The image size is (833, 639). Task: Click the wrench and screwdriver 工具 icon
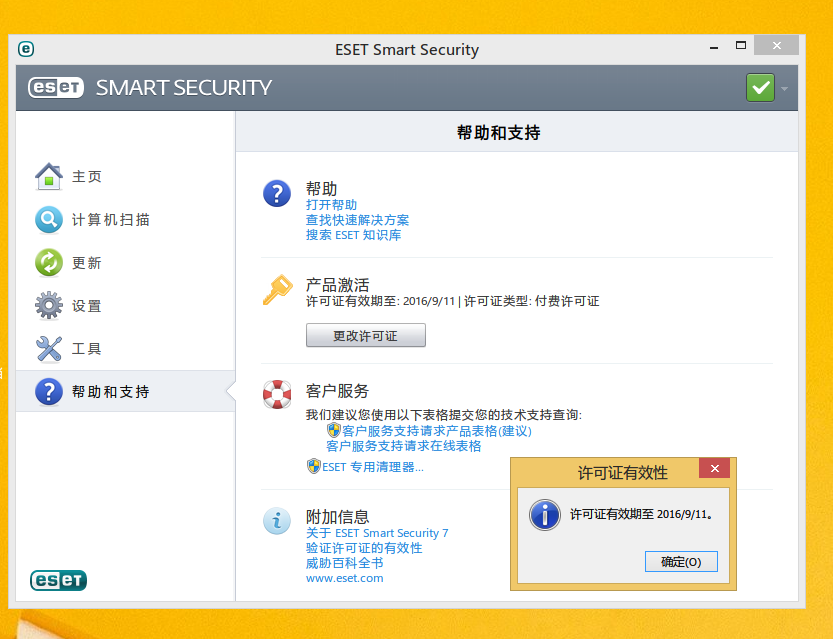click(49, 349)
